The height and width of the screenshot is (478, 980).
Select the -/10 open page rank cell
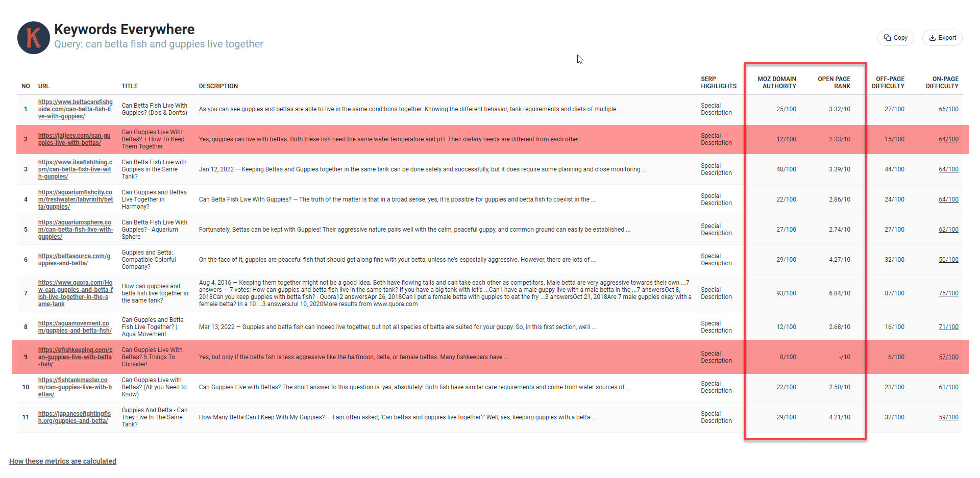(x=845, y=357)
